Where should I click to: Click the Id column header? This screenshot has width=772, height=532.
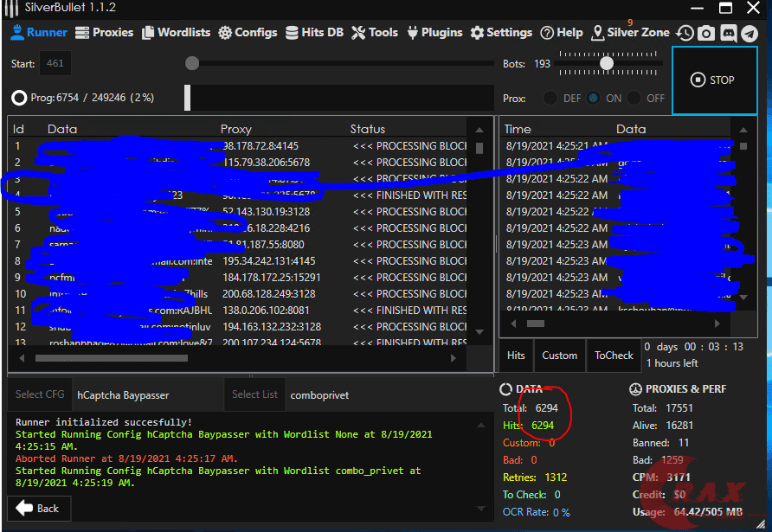click(18, 129)
